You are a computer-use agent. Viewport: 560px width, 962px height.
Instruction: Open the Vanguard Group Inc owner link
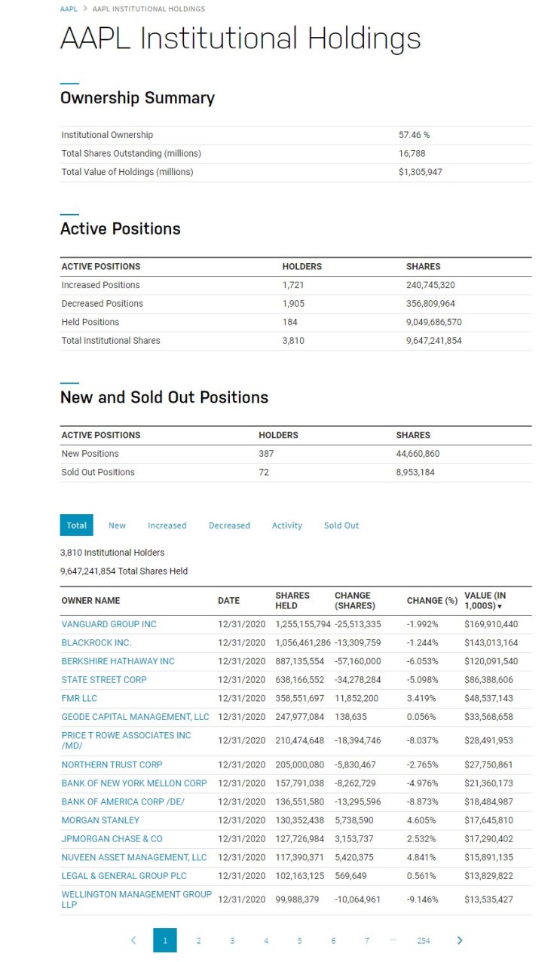click(x=109, y=624)
